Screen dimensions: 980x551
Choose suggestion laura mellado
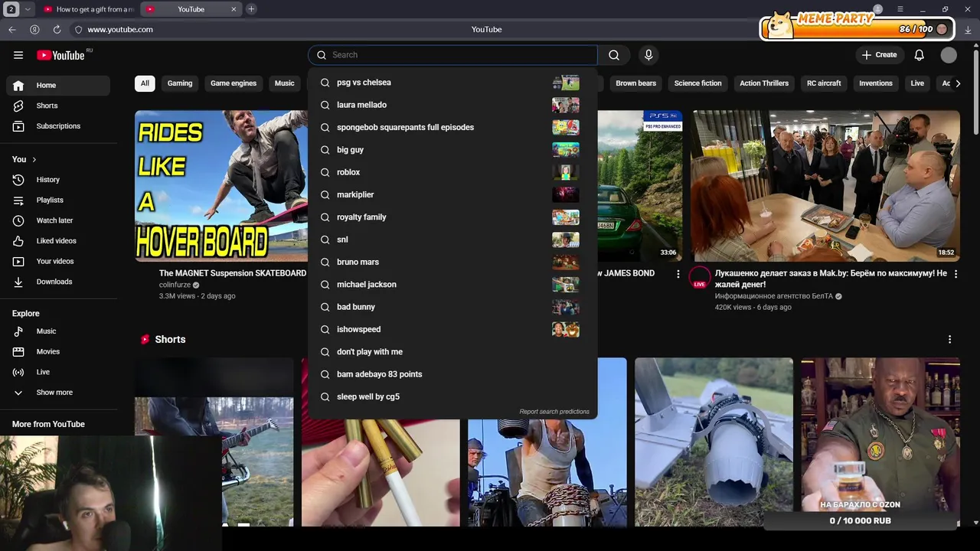click(x=452, y=105)
